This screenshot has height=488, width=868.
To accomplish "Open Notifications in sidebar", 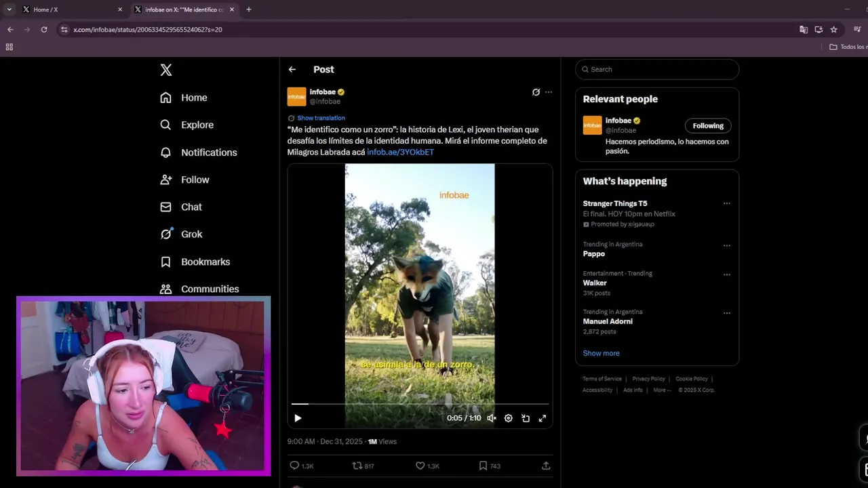I will 198,152.
